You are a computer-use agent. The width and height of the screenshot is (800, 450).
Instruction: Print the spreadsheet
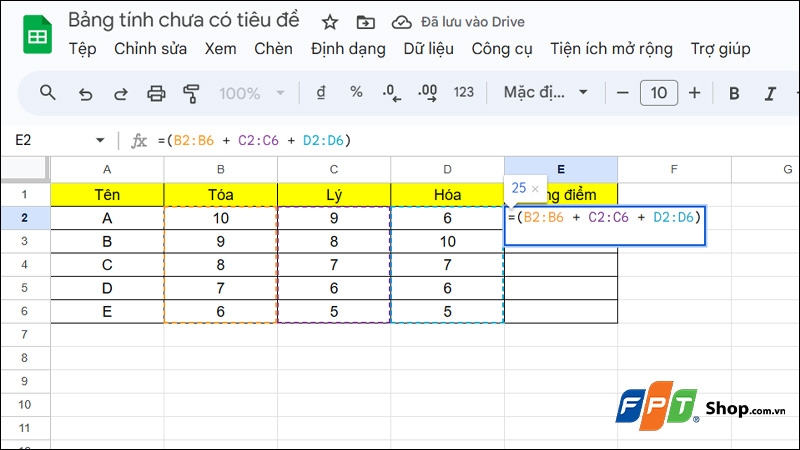coord(156,93)
